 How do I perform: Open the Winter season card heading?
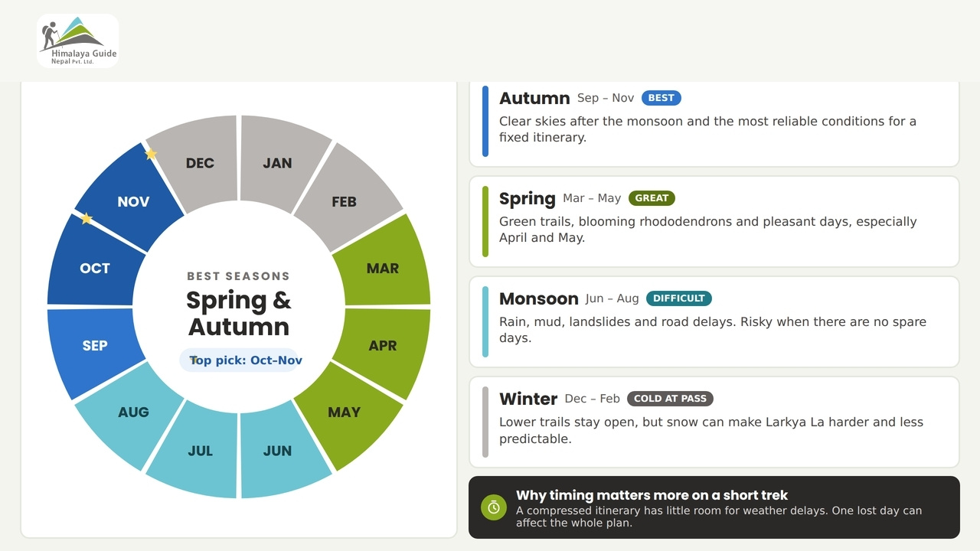[x=528, y=399]
